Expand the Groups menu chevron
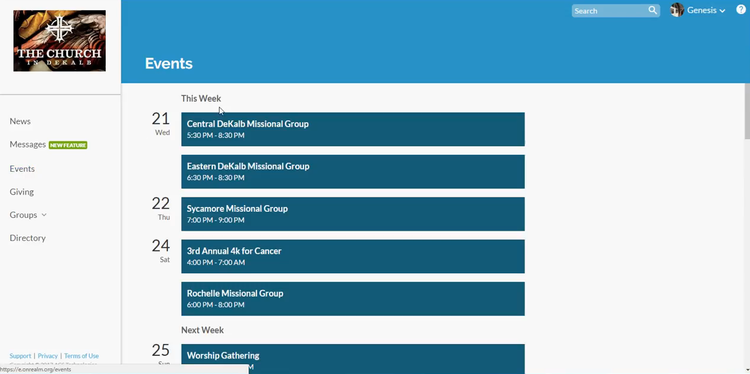 click(x=44, y=215)
